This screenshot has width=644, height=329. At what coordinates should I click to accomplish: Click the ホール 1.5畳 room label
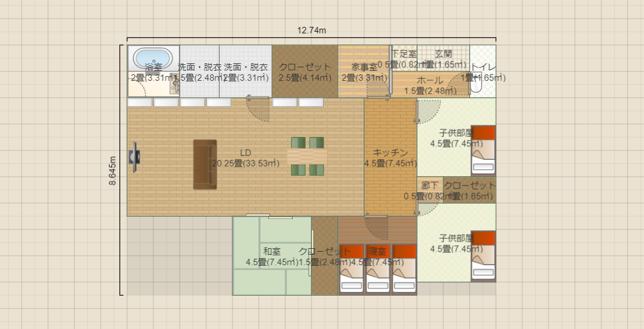(430, 85)
